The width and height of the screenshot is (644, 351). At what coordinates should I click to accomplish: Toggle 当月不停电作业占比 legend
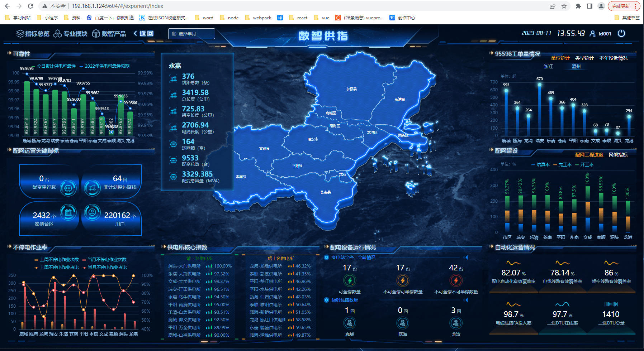105,268
